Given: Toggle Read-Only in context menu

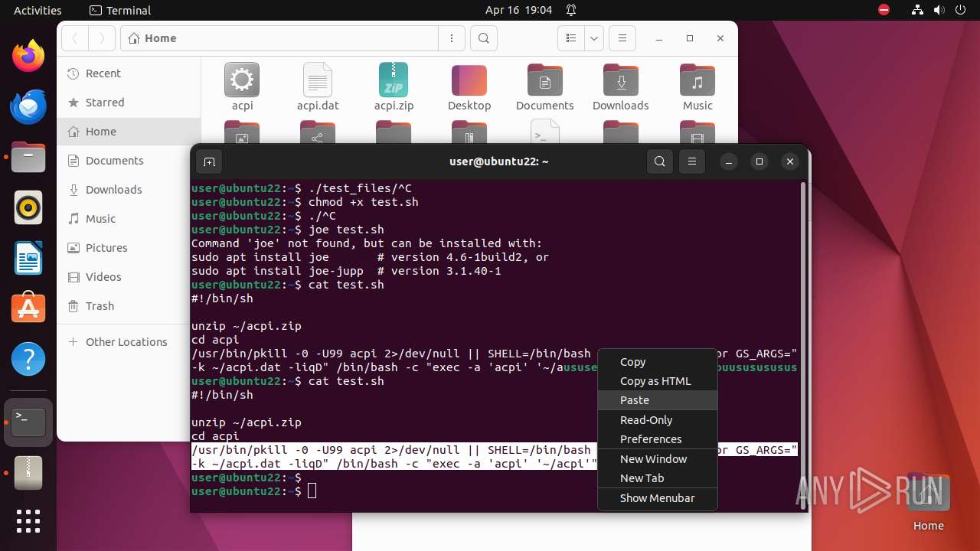Looking at the screenshot, I should (x=658, y=419).
